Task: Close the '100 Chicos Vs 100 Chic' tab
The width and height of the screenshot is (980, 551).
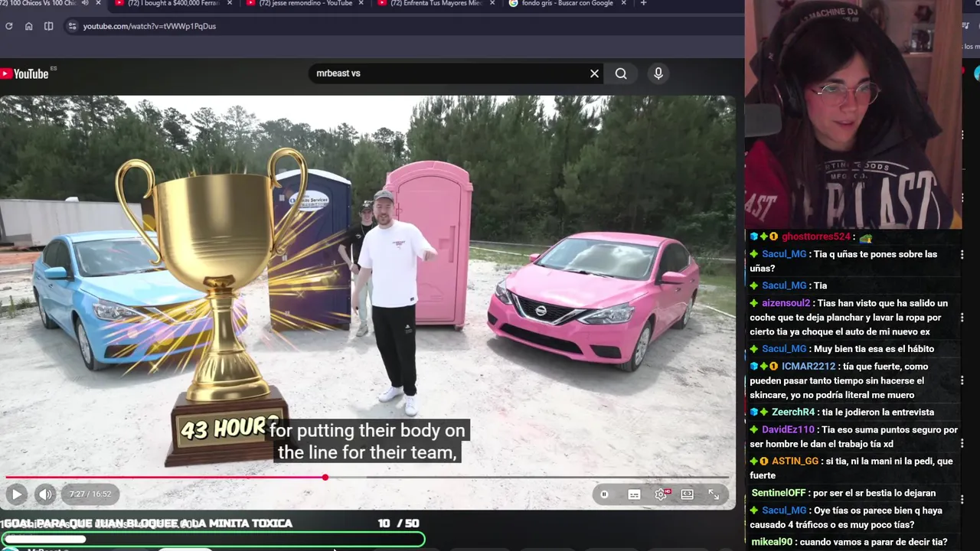Action: coord(98,3)
